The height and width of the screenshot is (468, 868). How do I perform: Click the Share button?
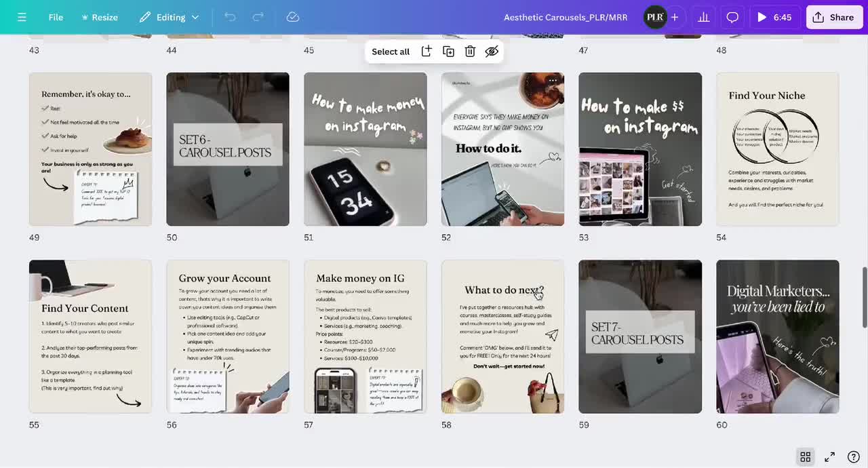(835, 17)
